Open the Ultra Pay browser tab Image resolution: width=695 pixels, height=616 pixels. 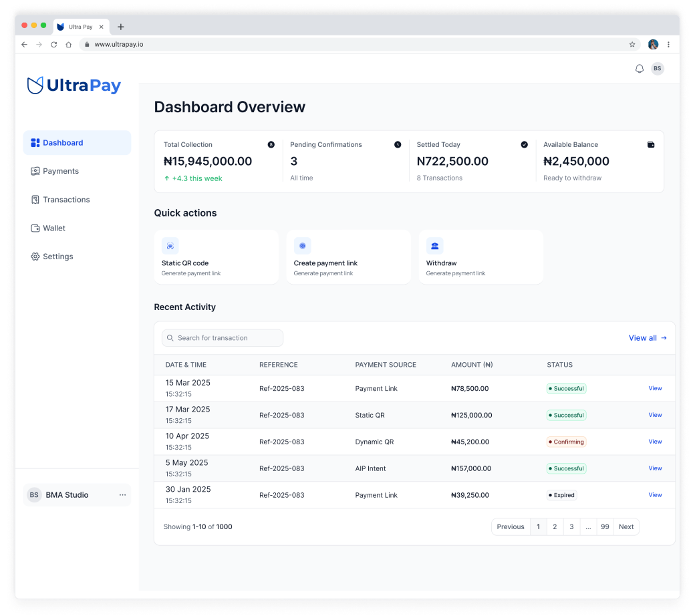[x=80, y=27]
